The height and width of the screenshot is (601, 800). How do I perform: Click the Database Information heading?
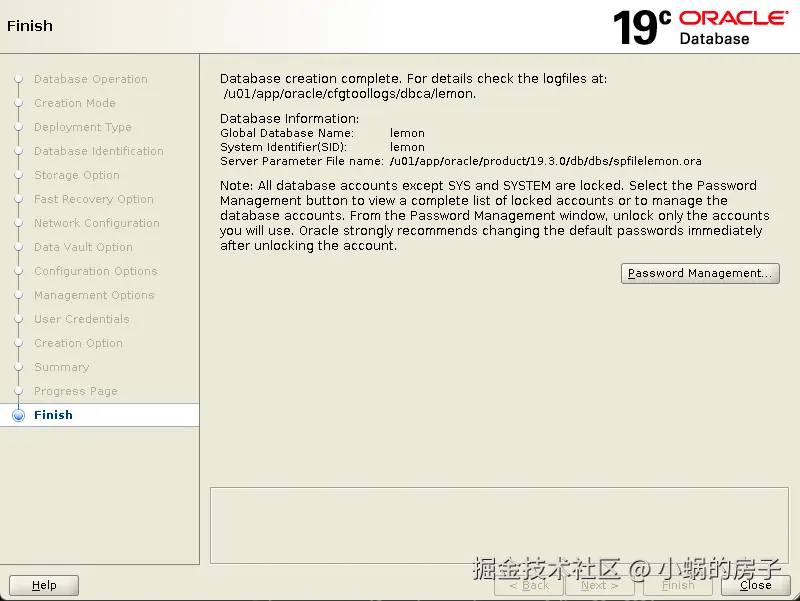pos(289,118)
